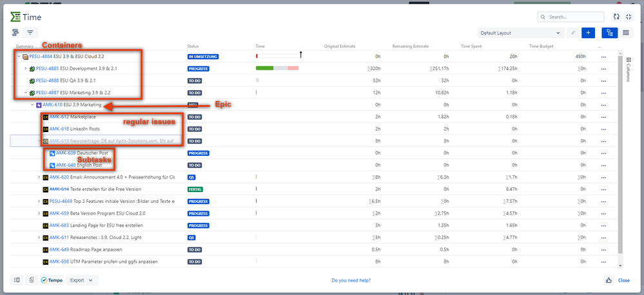644x295 pixels.
Task: Click the time progress bar of PESU-4884
Action: coord(278,56)
